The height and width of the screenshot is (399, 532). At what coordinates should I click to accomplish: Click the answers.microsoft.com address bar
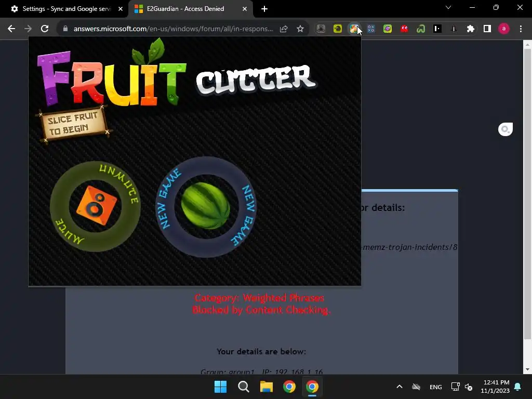coord(173,29)
